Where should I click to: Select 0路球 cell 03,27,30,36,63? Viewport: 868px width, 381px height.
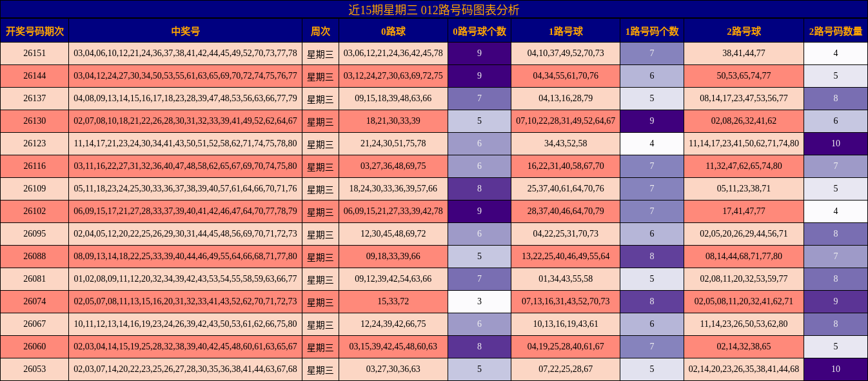(393, 369)
